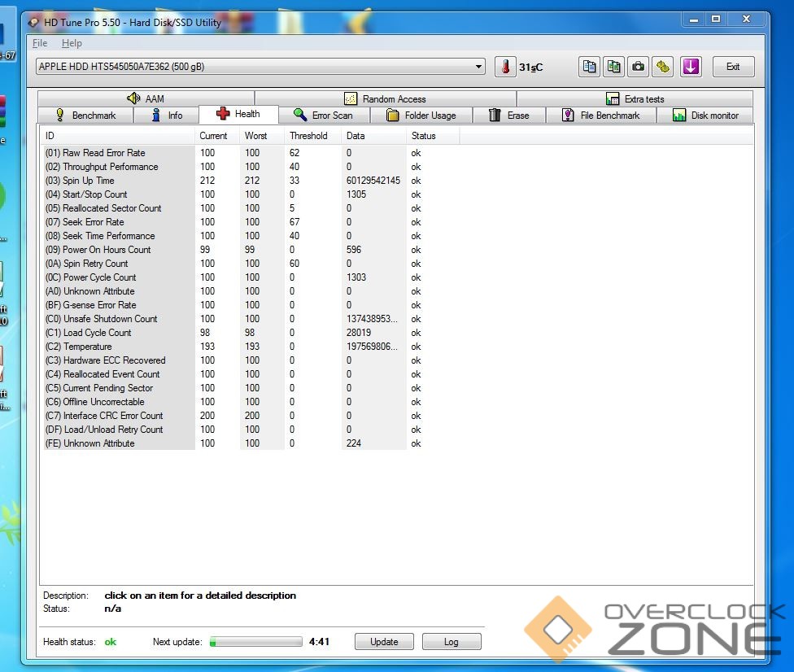Switch to the Info tab

pyautogui.click(x=167, y=115)
